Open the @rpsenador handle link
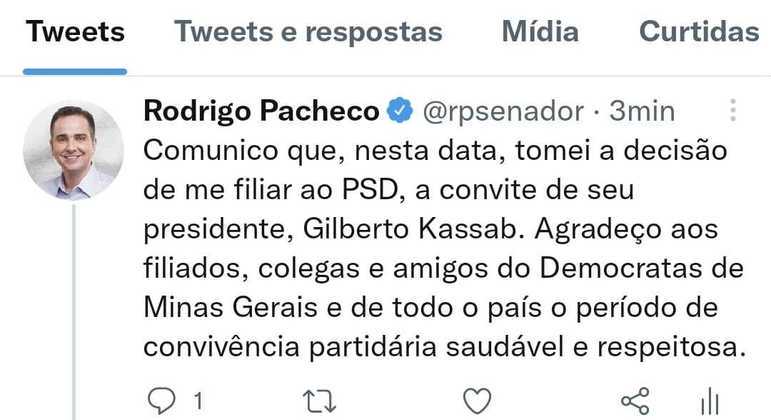771x420 pixels. click(x=503, y=111)
